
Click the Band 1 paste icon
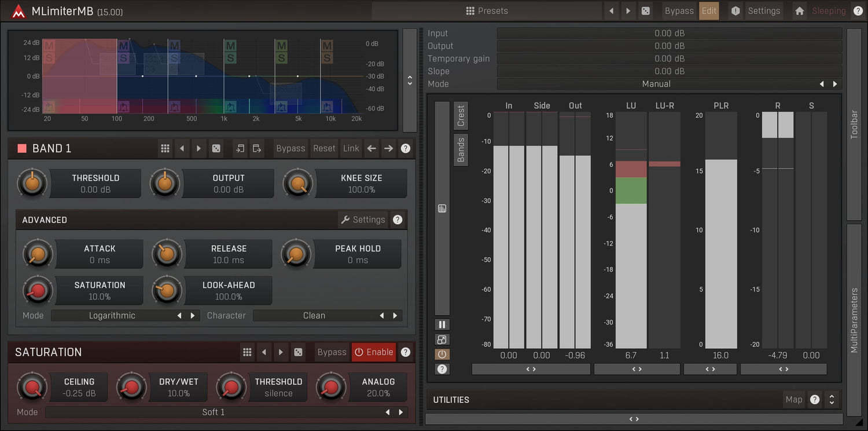pos(257,148)
